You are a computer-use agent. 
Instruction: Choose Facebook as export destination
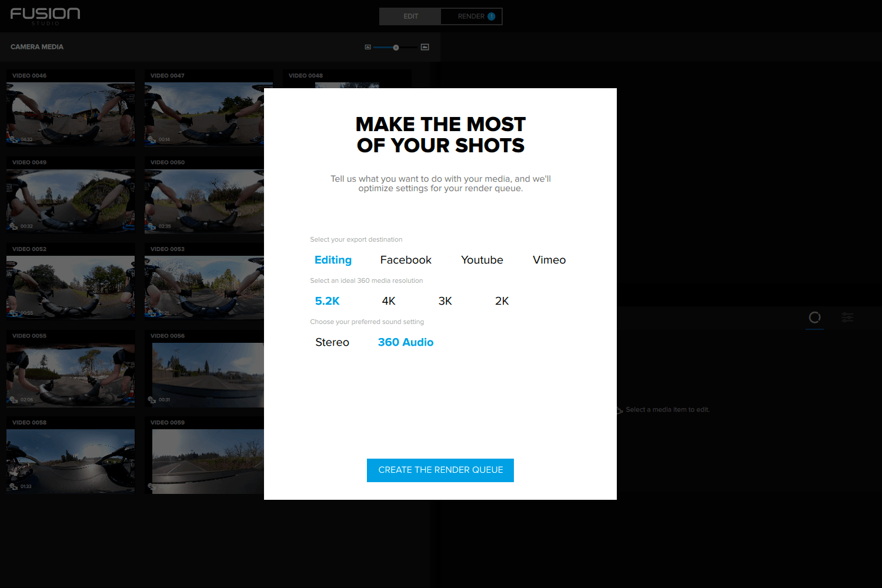click(x=406, y=260)
